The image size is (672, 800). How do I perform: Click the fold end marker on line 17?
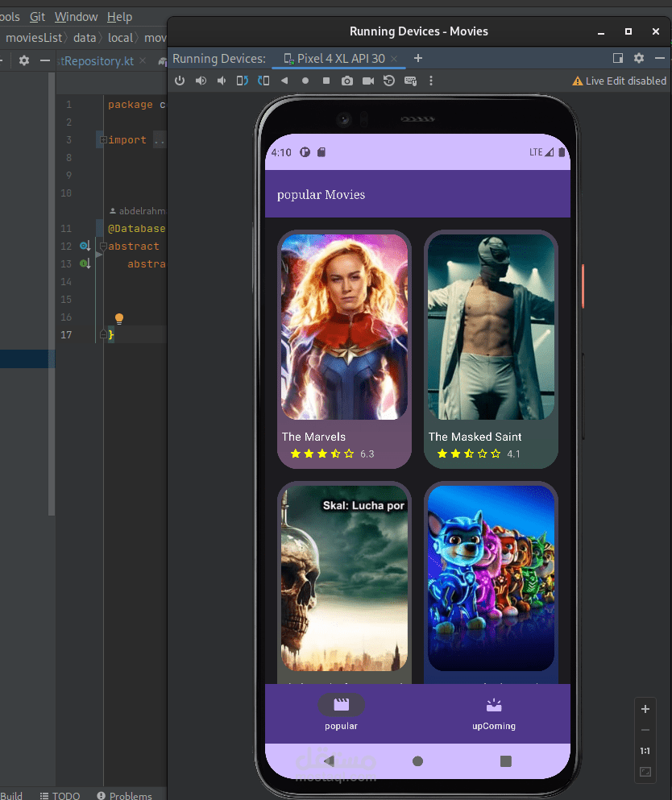coord(103,334)
